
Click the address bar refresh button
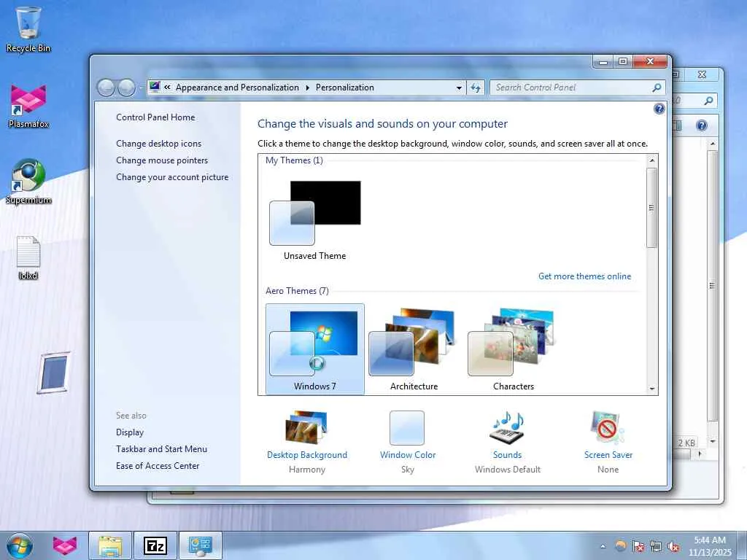[x=476, y=87]
